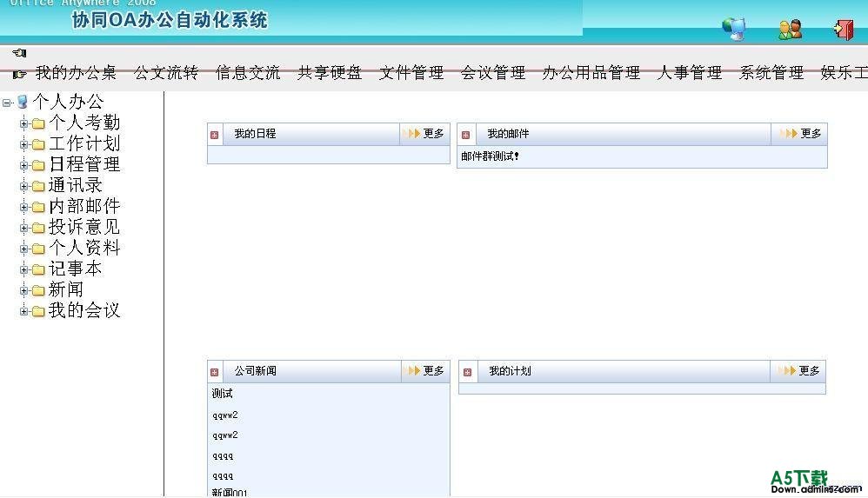Expand the 日程管理 tree node
The image size is (868, 498).
(x=23, y=165)
